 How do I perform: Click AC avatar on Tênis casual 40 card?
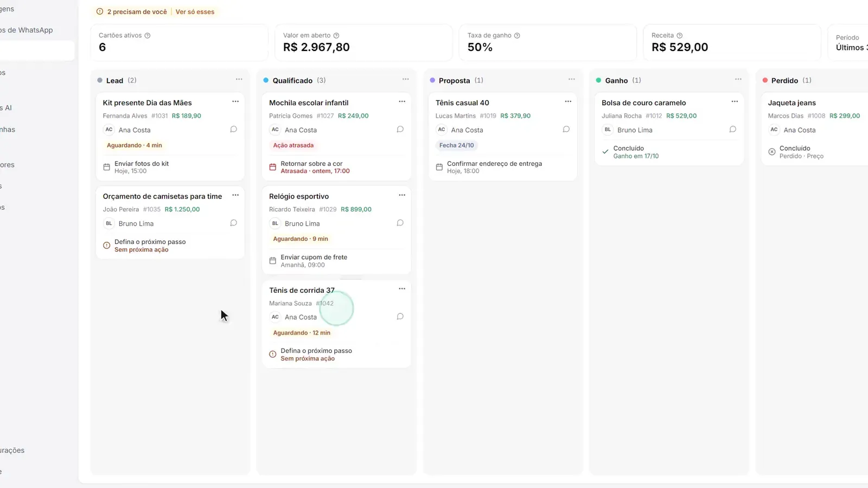[x=442, y=130]
